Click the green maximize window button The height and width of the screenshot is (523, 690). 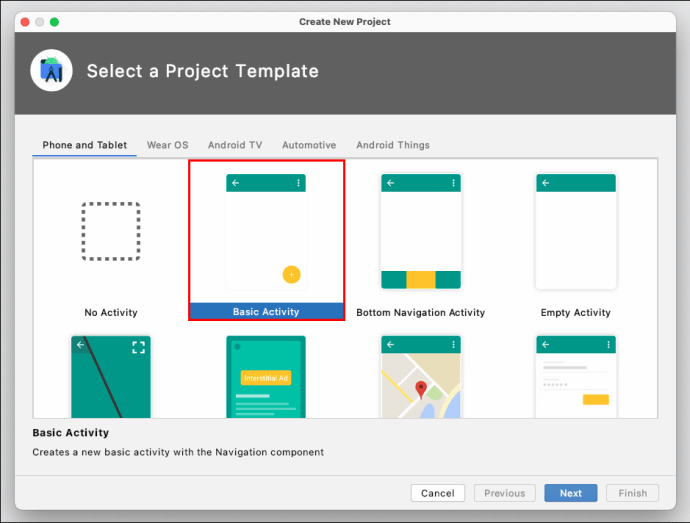(x=54, y=22)
